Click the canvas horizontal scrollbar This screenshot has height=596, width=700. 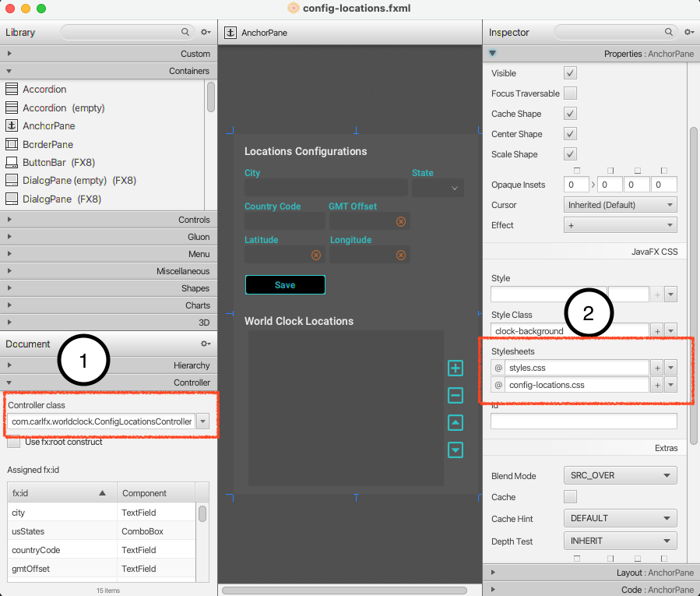pyautogui.click(x=344, y=591)
